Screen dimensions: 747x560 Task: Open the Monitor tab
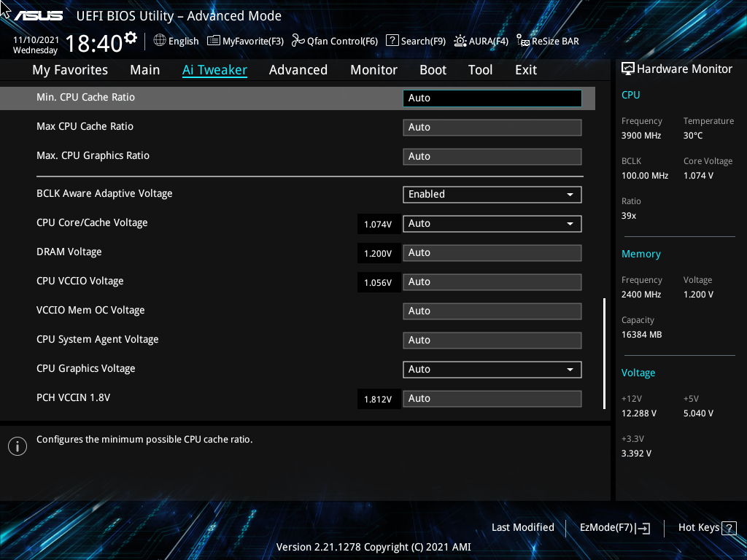[374, 70]
